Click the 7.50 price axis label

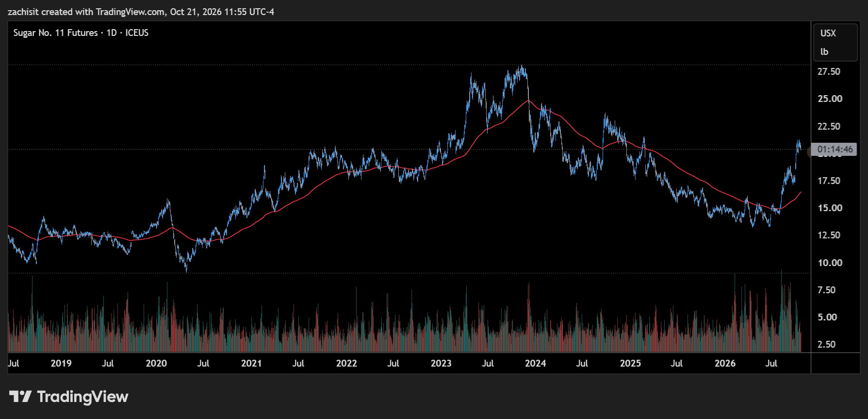[x=826, y=290]
